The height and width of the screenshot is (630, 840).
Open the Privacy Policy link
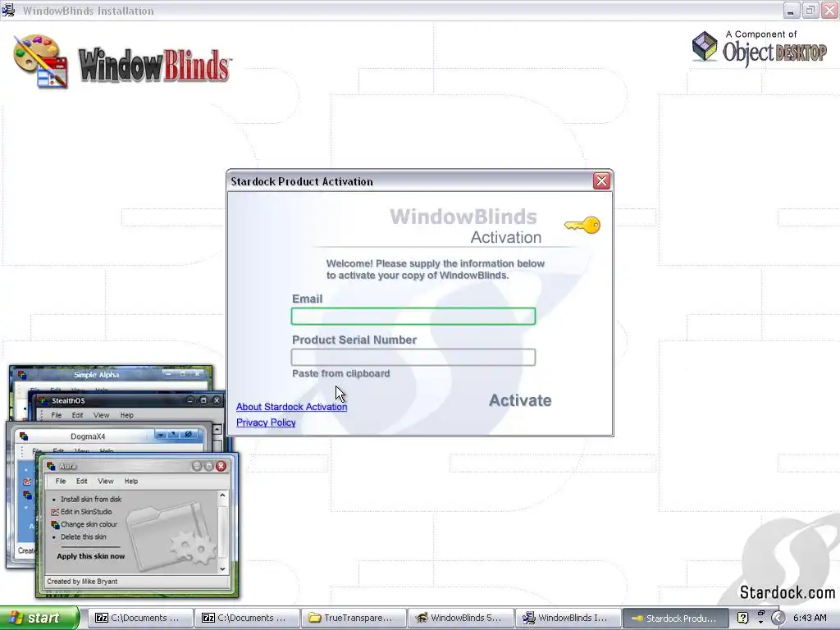(266, 422)
